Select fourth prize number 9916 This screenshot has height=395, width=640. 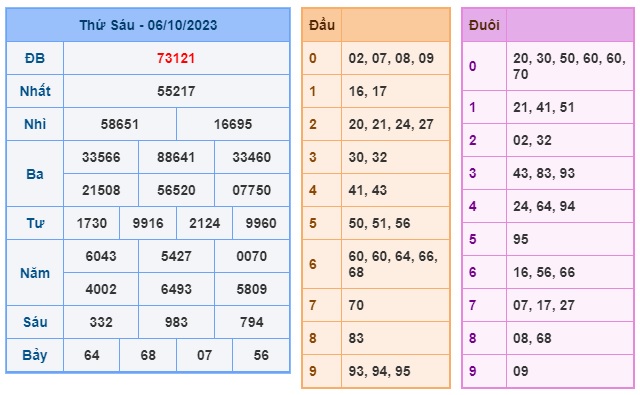coord(148,223)
